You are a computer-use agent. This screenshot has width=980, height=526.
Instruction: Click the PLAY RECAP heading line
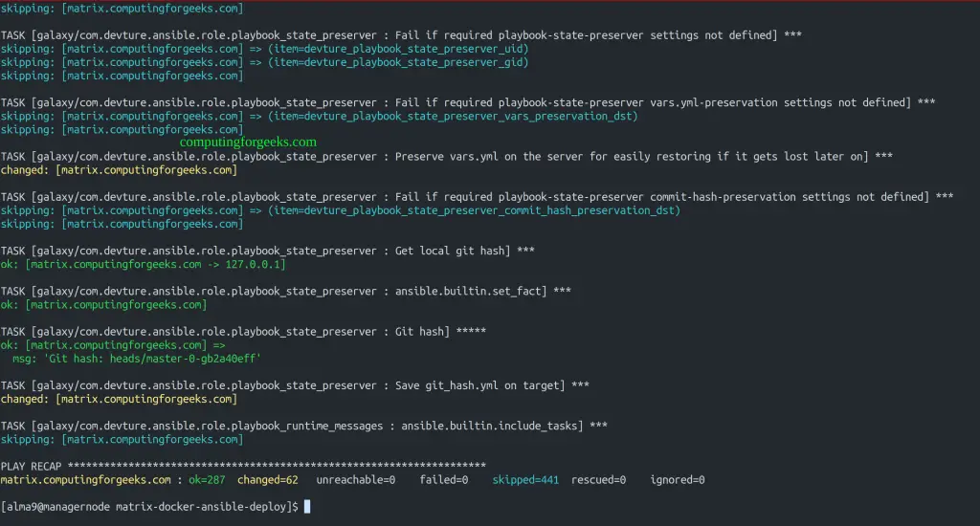tap(243, 466)
